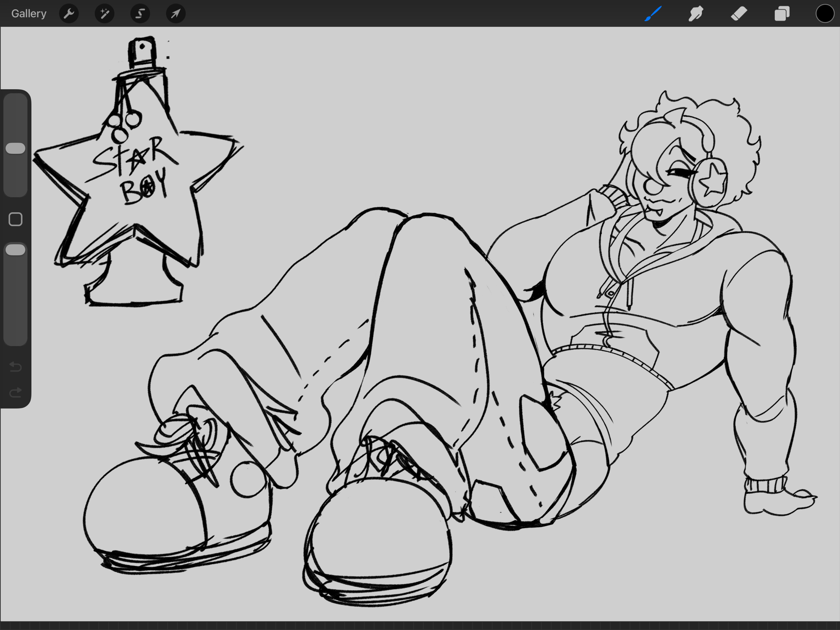Click the brush size slider handle
This screenshot has width=840, height=630.
[16, 148]
